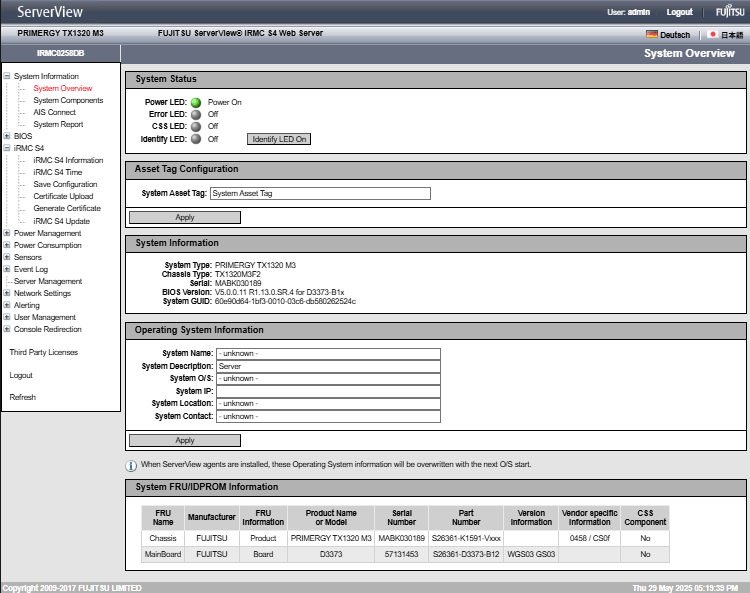Click the Part Number column header
The width and height of the screenshot is (750, 593).
pyautogui.click(x=466, y=517)
